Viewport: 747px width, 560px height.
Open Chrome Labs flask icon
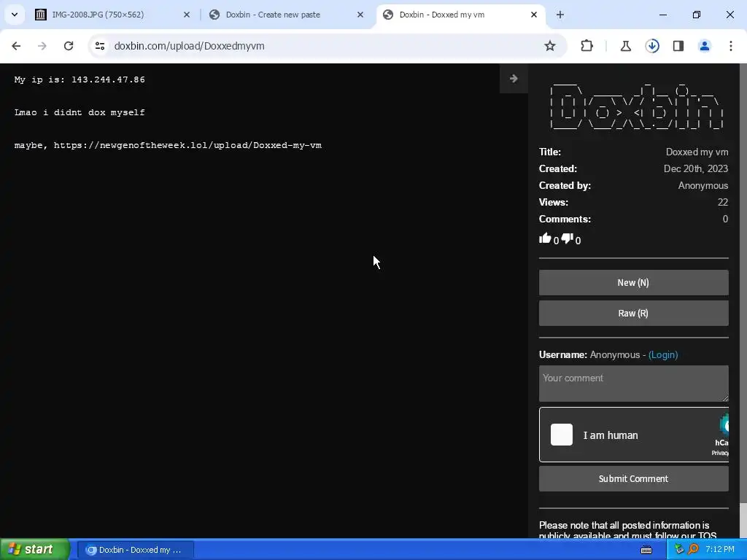coord(625,46)
